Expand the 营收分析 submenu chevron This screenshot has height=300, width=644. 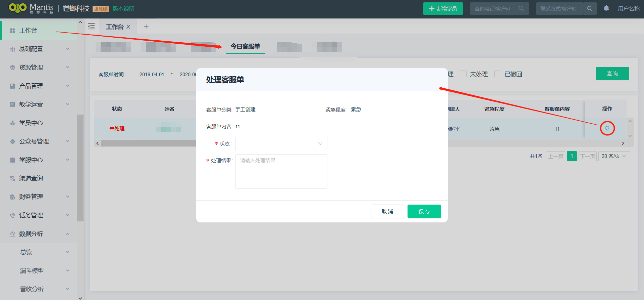[68, 289]
